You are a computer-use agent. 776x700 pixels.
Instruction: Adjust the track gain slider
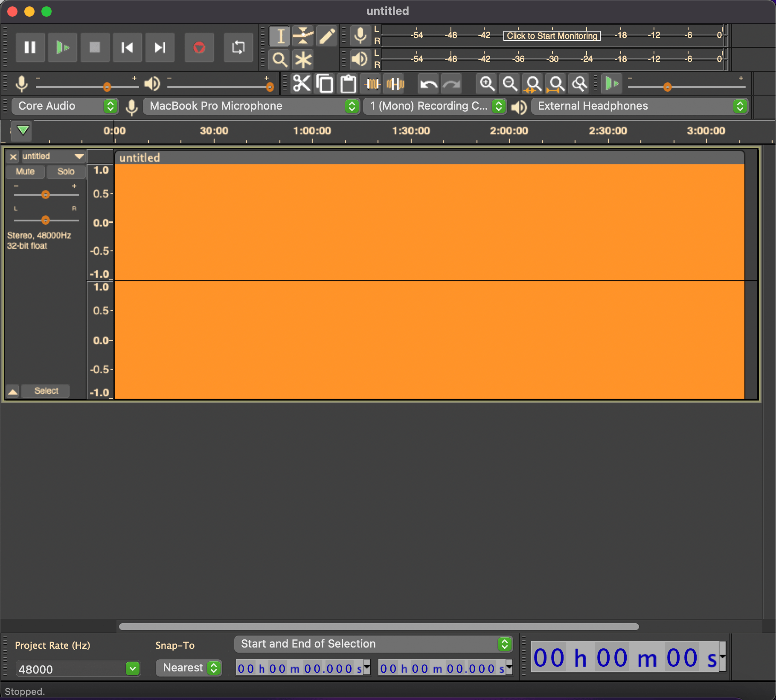tap(46, 195)
